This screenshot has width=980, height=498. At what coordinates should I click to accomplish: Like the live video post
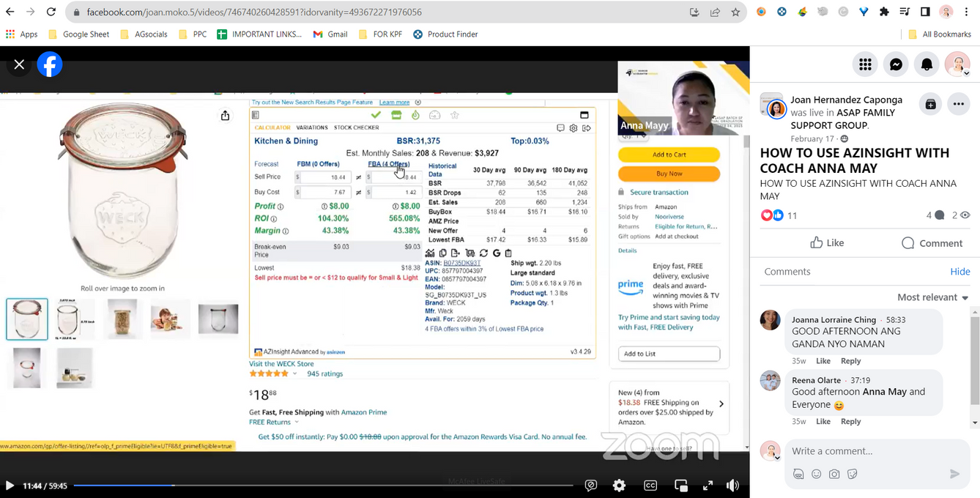pos(827,243)
